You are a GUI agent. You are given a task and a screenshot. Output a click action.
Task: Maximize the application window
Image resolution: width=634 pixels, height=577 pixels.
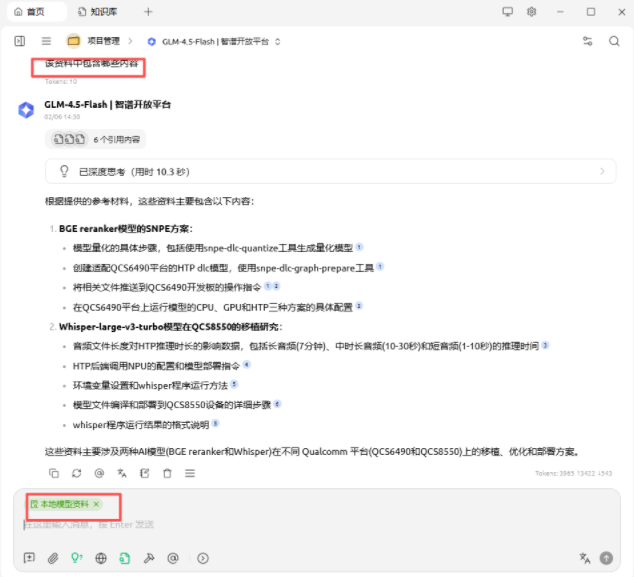coord(591,12)
